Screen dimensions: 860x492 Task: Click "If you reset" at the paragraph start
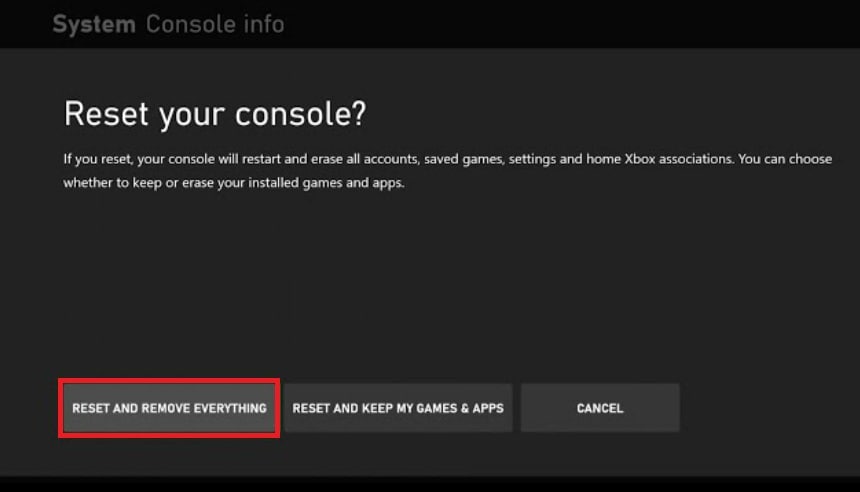98,159
